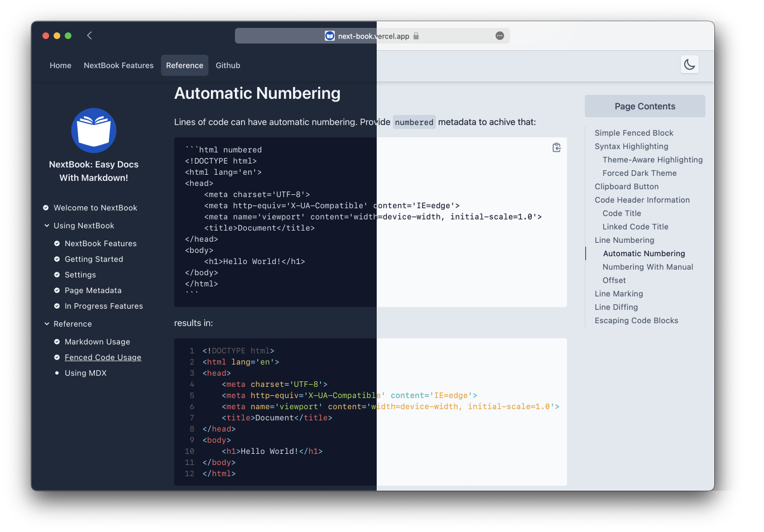Click the Page Contents header
This screenshot has height=532, width=764.
point(645,106)
